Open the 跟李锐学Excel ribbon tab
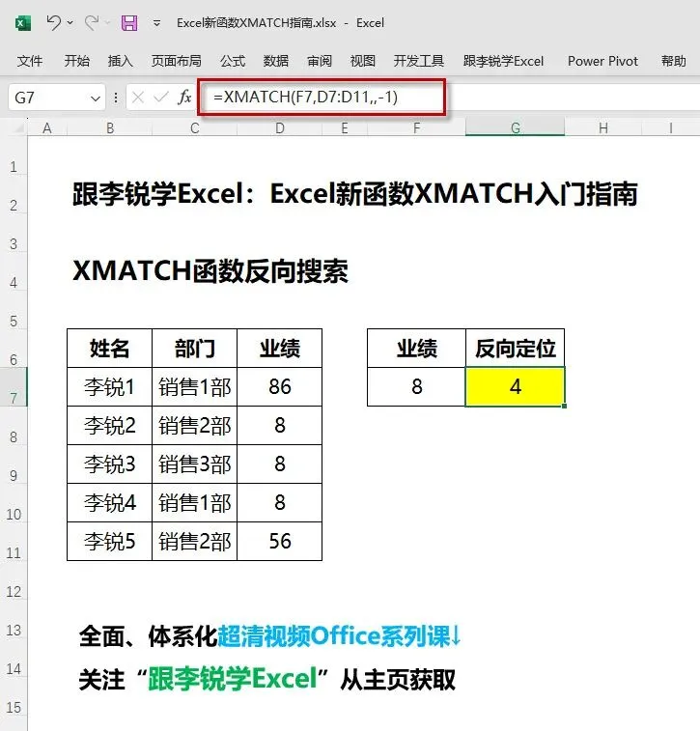 coord(503,61)
